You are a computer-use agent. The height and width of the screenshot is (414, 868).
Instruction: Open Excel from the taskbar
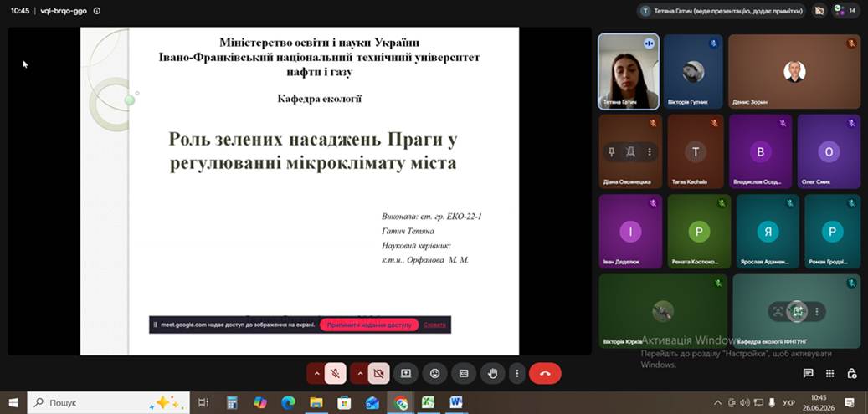point(428,403)
